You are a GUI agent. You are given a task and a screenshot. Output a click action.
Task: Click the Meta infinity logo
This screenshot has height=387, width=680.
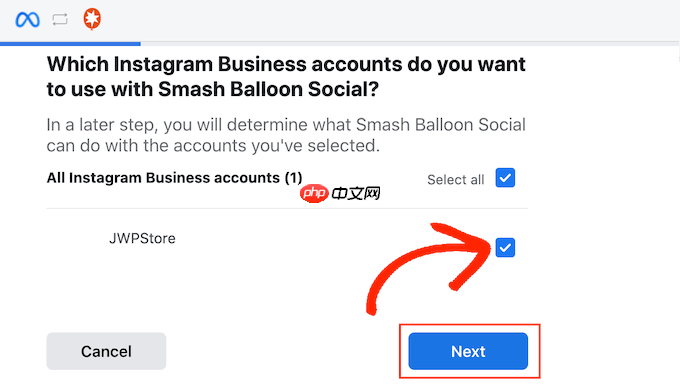pyautogui.click(x=27, y=20)
